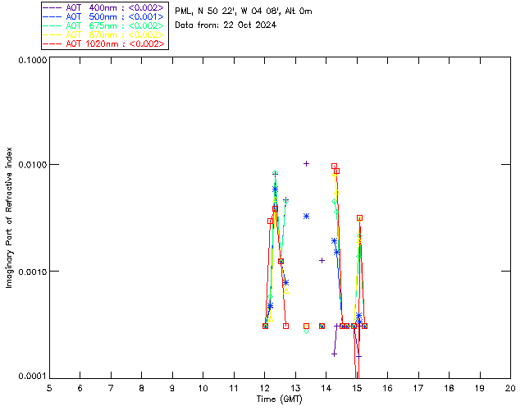Click the x-axis tick label 5
The width and height of the screenshot is (525, 420).
point(49,388)
